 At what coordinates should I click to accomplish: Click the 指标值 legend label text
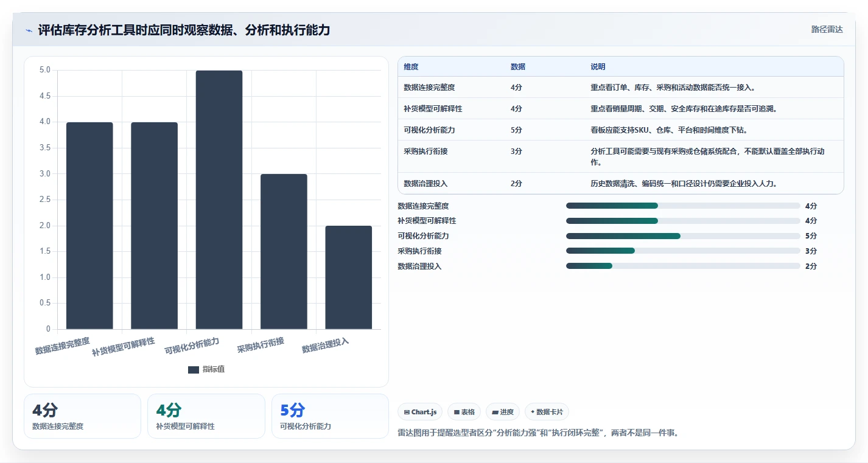tap(214, 369)
